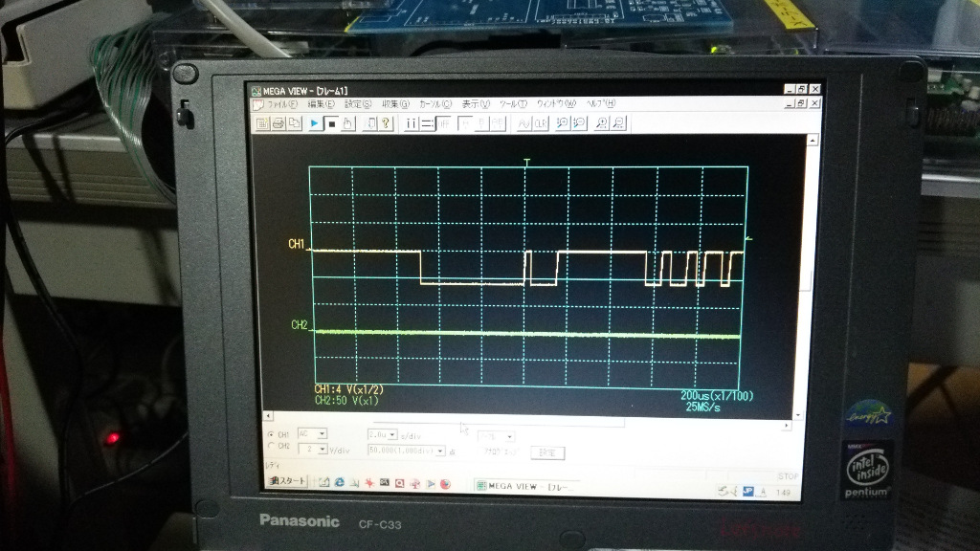Open the 表示(V) menu
Viewport: 980px width, 551px height.
click(x=476, y=103)
